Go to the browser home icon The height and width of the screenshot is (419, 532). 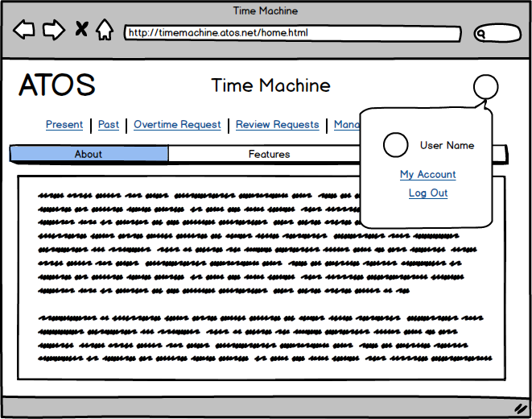pyautogui.click(x=104, y=31)
